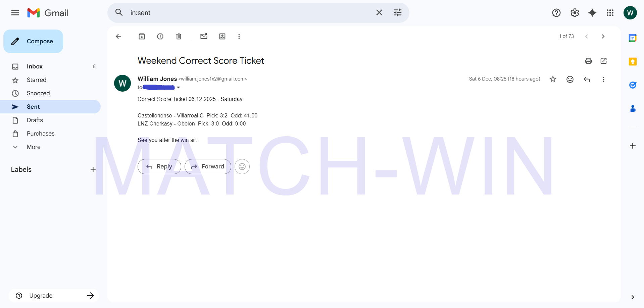
Task: Toggle the main menu hamburger sidebar
Action: [x=15, y=13]
